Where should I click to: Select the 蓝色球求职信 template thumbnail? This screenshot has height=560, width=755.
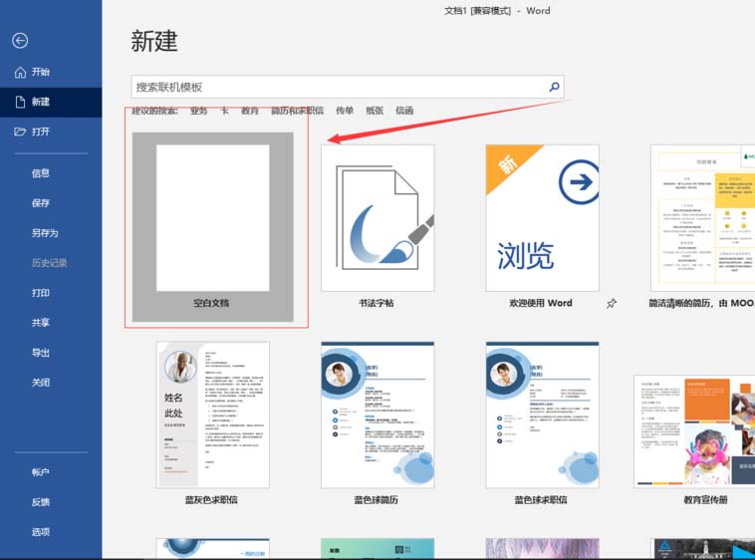pyautogui.click(x=542, y=415)
